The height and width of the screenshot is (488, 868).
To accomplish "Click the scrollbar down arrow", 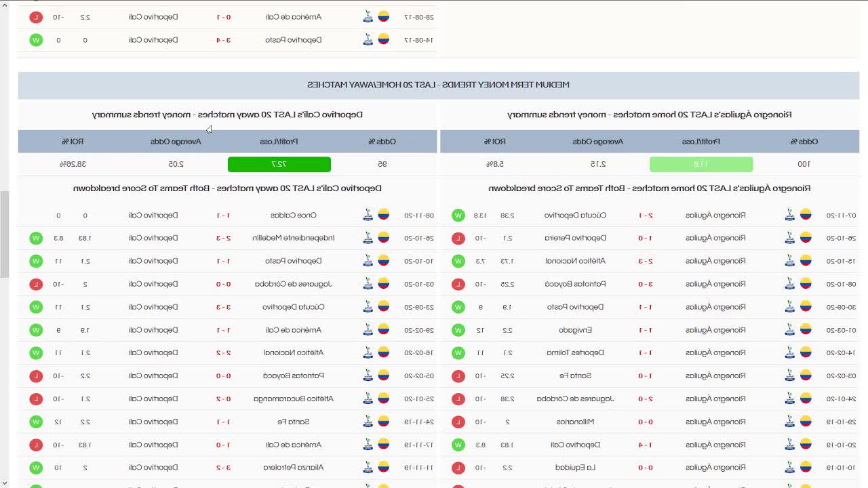I will click(x=4, y=484).
